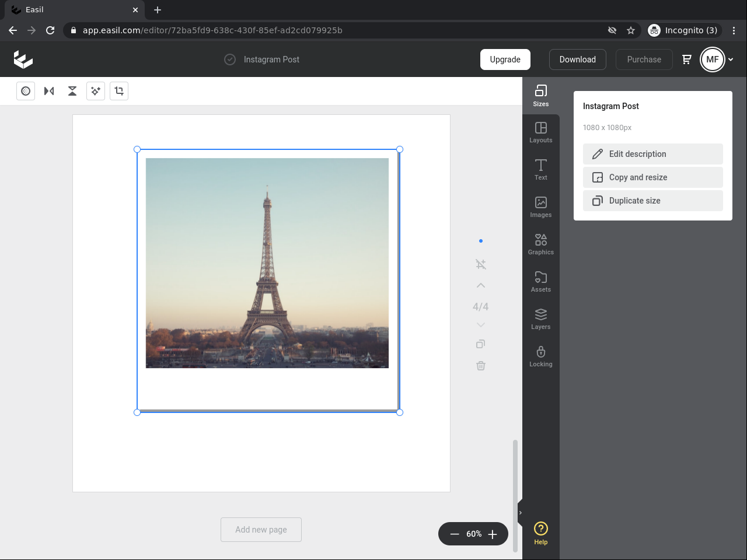The height and width of the screenshot is (560, 747).
Task: Open the shopping cart
Action: coord(687,60)
